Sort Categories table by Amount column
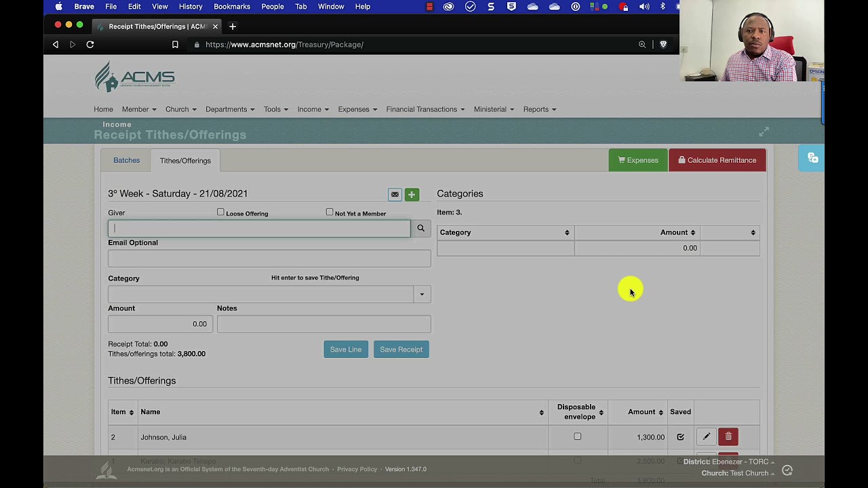868x488 pixels. [x=637, y=232]
